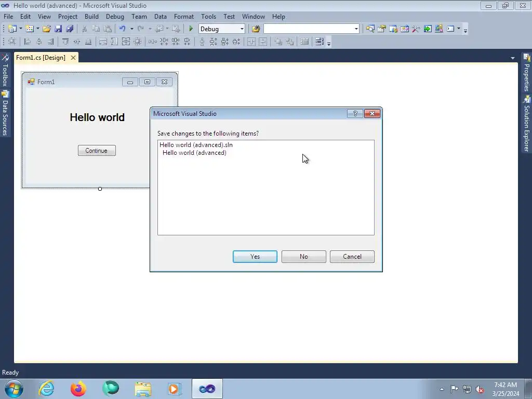Viewport: 532px width, 399px height.
Task: Start debugging with the green play icon
Action: [191, 29]
